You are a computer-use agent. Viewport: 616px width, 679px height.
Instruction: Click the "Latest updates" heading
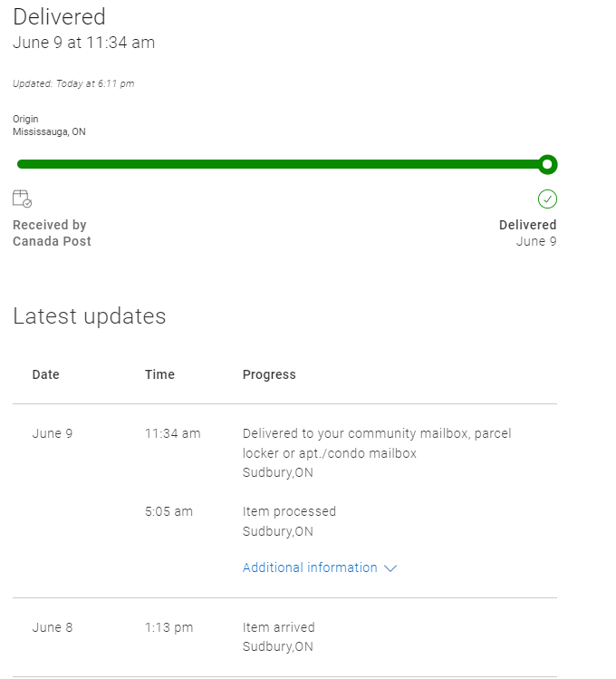pos(90,315)
